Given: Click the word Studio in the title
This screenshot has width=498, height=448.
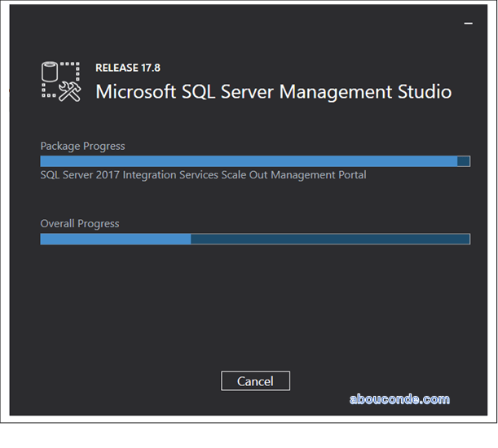Looking at the screenshot, I should pyautogui.click(x=424, y=91).
